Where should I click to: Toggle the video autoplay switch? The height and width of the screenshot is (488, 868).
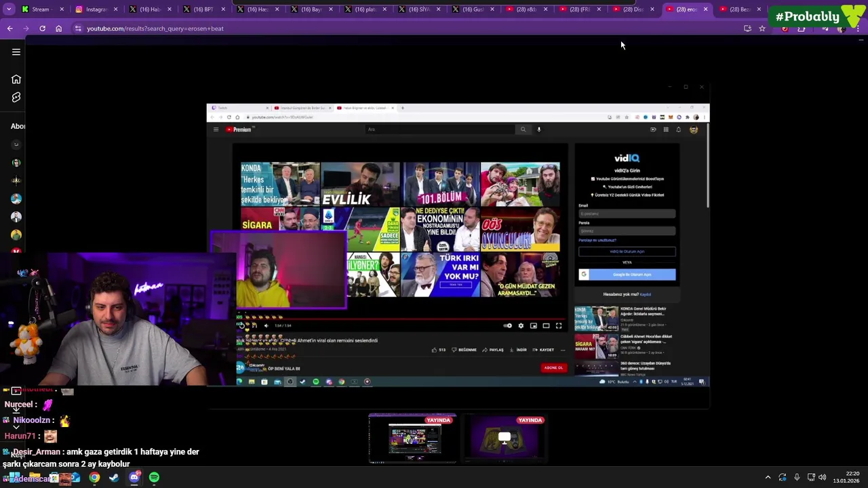(x=508, y=326)
